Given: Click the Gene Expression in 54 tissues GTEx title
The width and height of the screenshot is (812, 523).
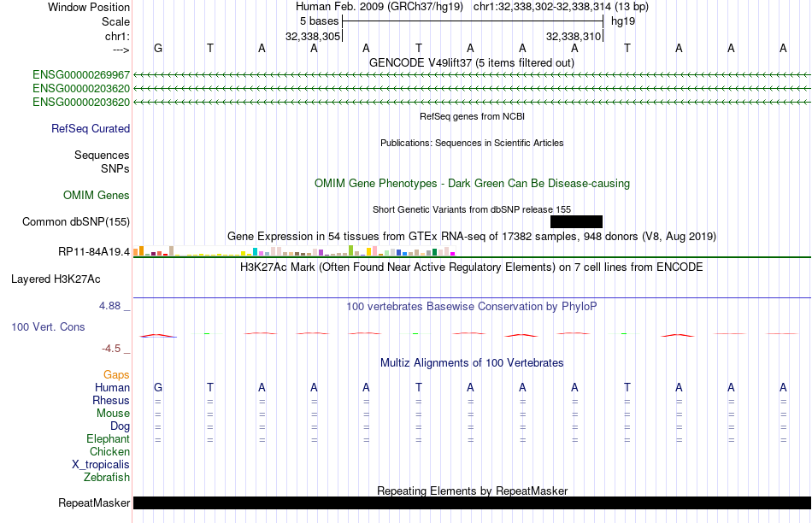Looking at the screenshot, I should point(472,237).
